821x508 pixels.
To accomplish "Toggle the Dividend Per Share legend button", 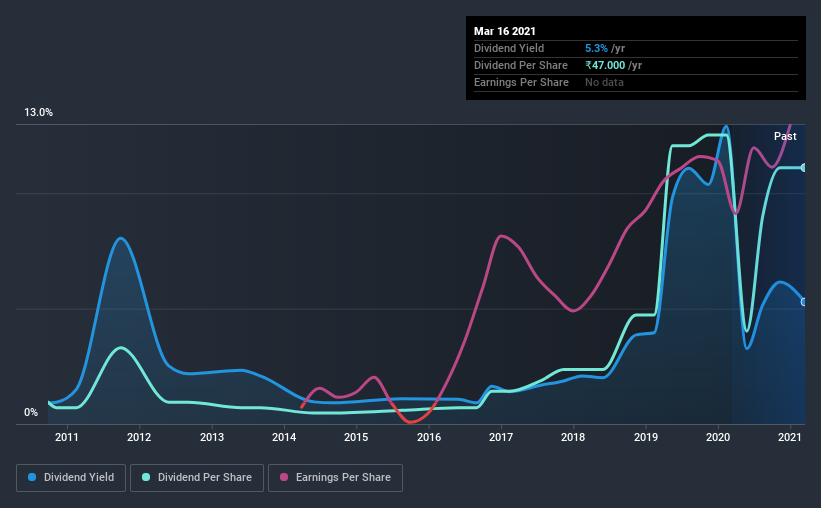I will coord(197,478).
